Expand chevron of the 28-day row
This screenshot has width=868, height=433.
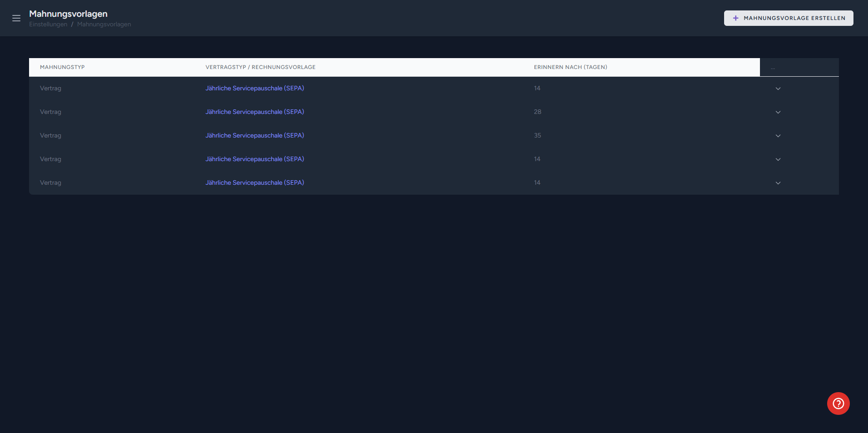[778, 112]
